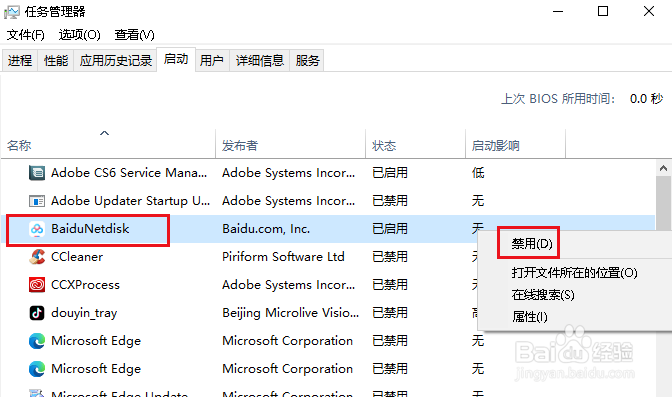This screenshot has width=672, height=397.
Task: Click the scrollbar up arrow
Action: point(663,168)
